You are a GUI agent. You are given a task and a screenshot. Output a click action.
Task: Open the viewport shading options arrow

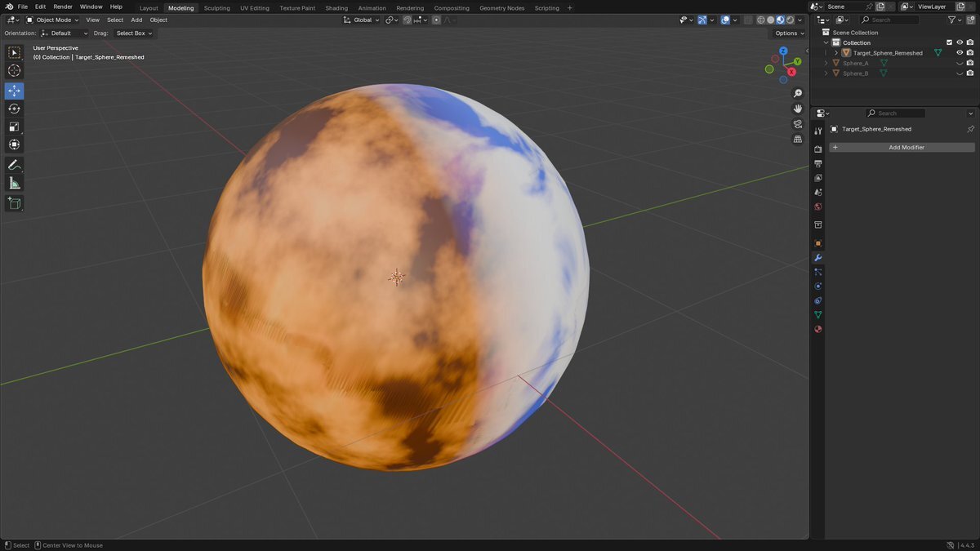coord(800,20)
